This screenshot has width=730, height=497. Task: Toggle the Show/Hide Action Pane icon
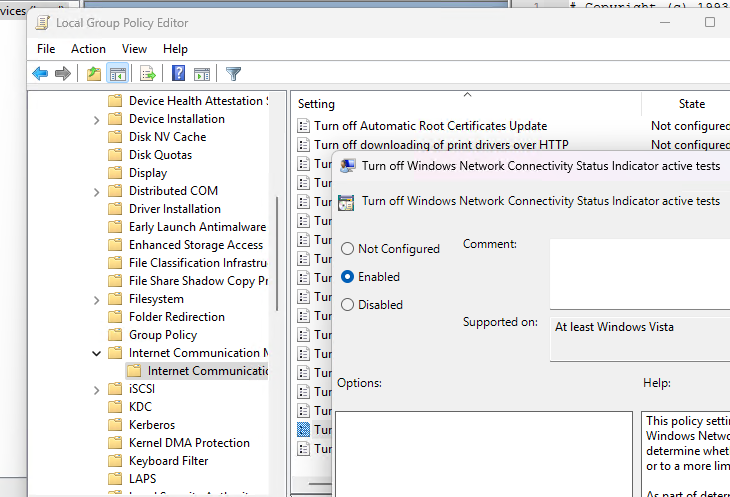[201, 73]
